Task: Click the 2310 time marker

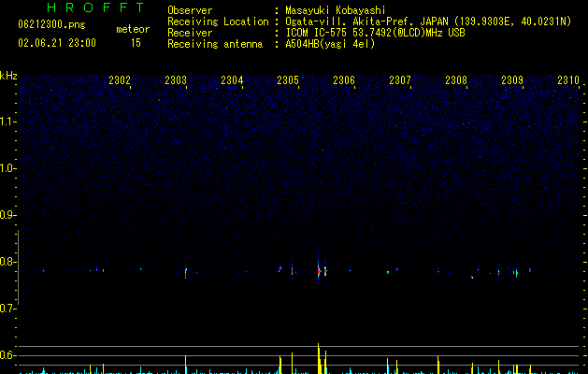Action: tap(568, 80)
